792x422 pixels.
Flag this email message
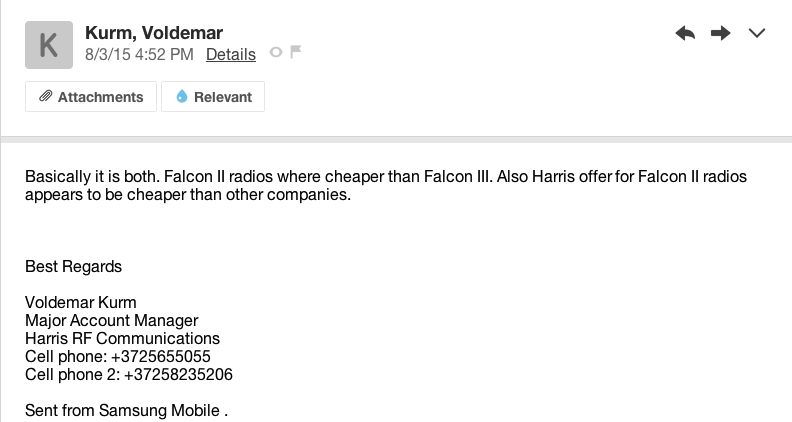pos(296,52)
